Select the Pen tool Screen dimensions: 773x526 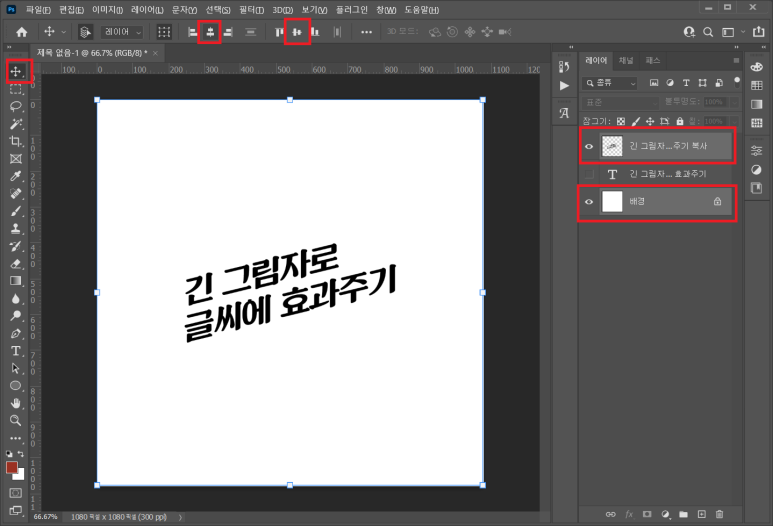pos(16,334)
